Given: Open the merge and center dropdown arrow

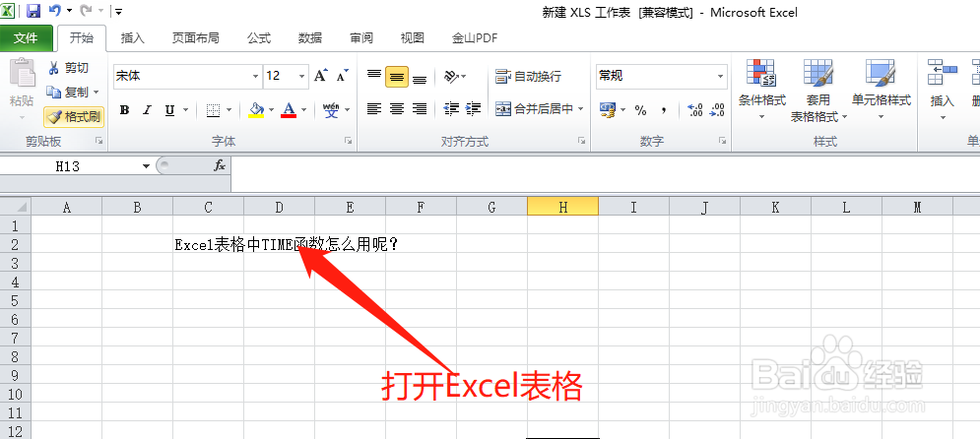Looking at the screenshot, I should tap(581, 109).
